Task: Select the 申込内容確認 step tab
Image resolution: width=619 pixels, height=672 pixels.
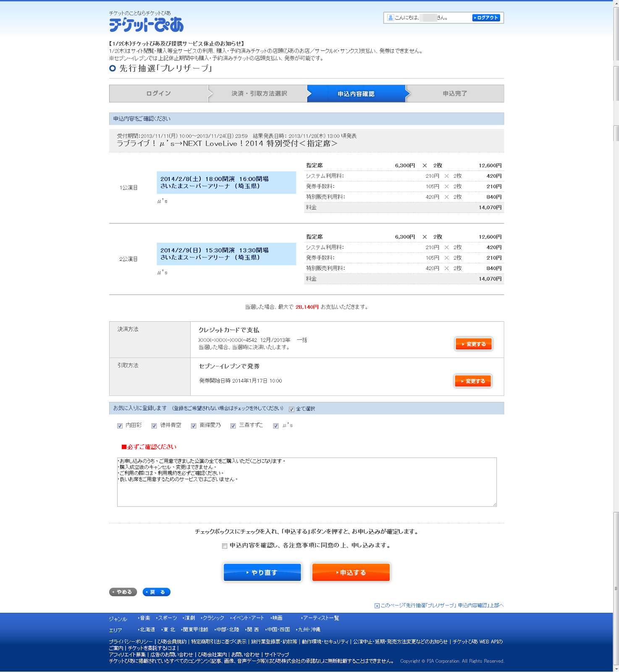Action: click(356, 94)
